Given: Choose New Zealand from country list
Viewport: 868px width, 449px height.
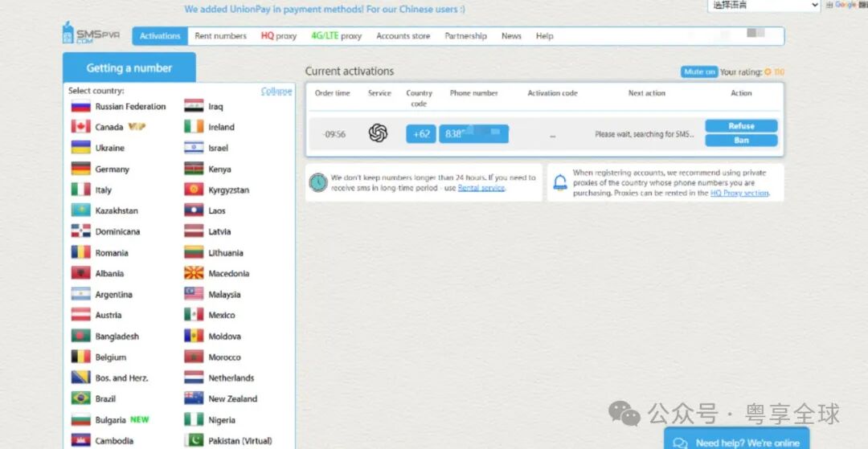Looking at the screenshot, I should pyautogui.click(x=233, y=398).
